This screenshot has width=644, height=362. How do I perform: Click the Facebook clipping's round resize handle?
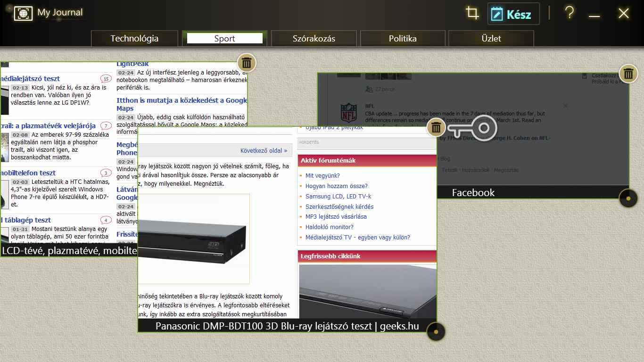[x=628, y=198]
